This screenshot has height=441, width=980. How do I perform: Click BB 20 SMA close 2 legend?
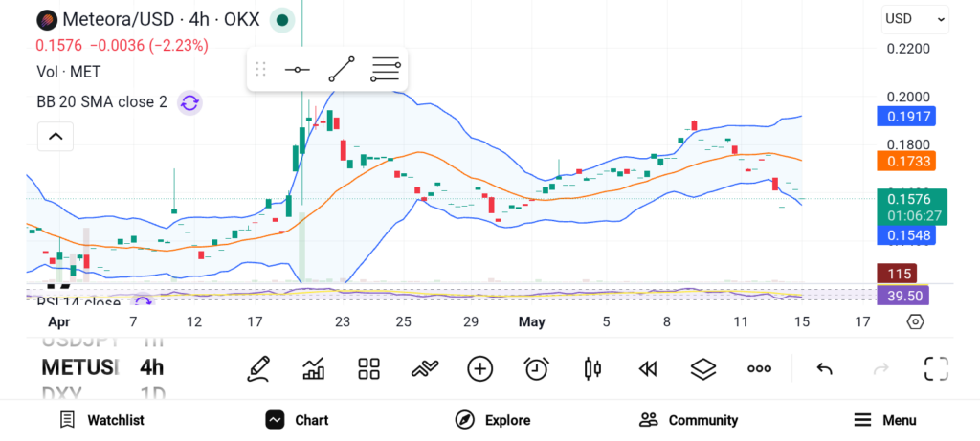click(x=101, y=101)
